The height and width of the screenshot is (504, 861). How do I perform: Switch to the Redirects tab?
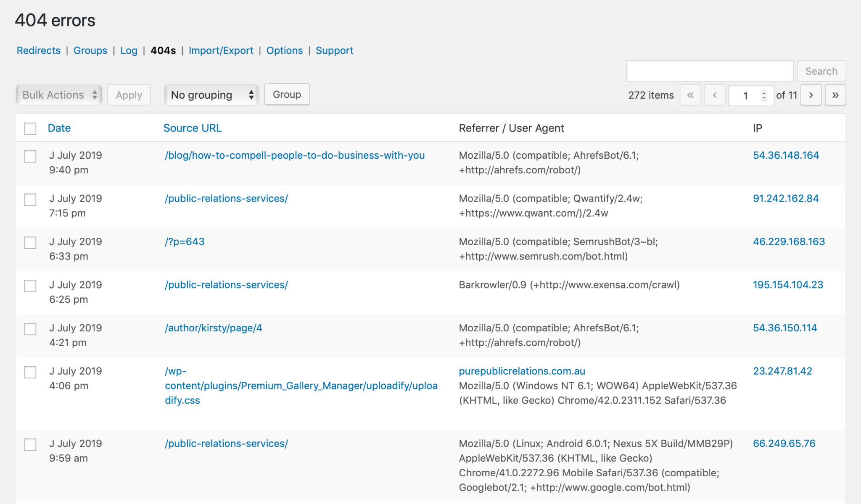[38, 50]
